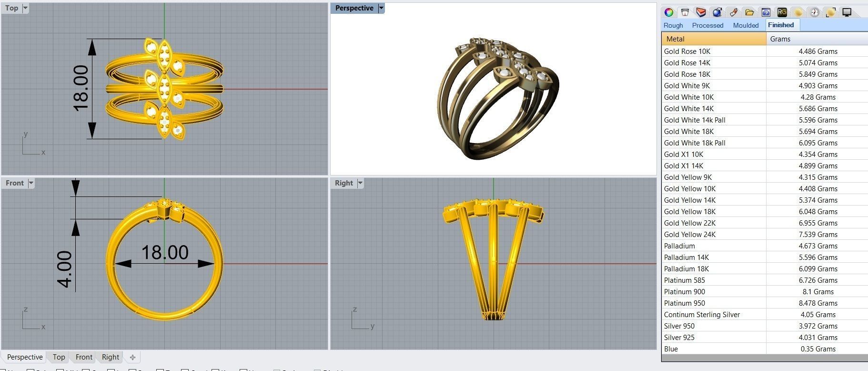Click the blue sphere with arrow icon
The image size is (868, 371).
point(717,12)
